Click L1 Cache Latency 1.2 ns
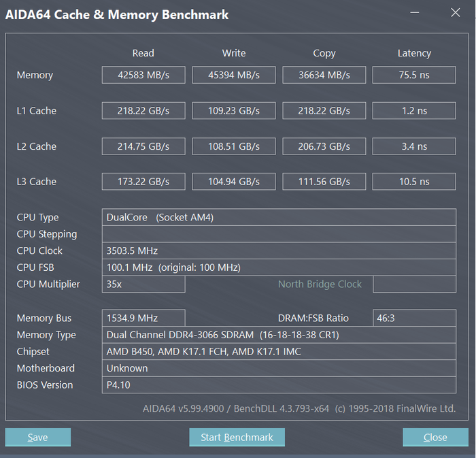The image size is (476, 458). (x=414, y=110)
